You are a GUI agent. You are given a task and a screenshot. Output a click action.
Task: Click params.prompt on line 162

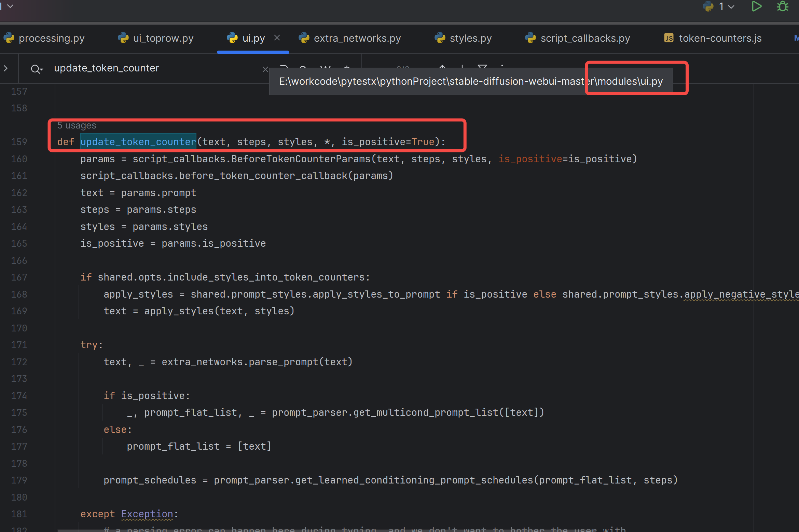(x=159, y=193)
